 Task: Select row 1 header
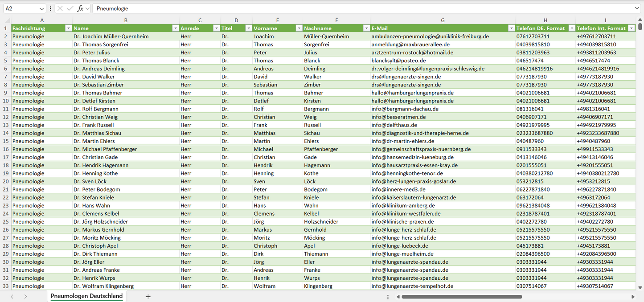coord(6,28)
